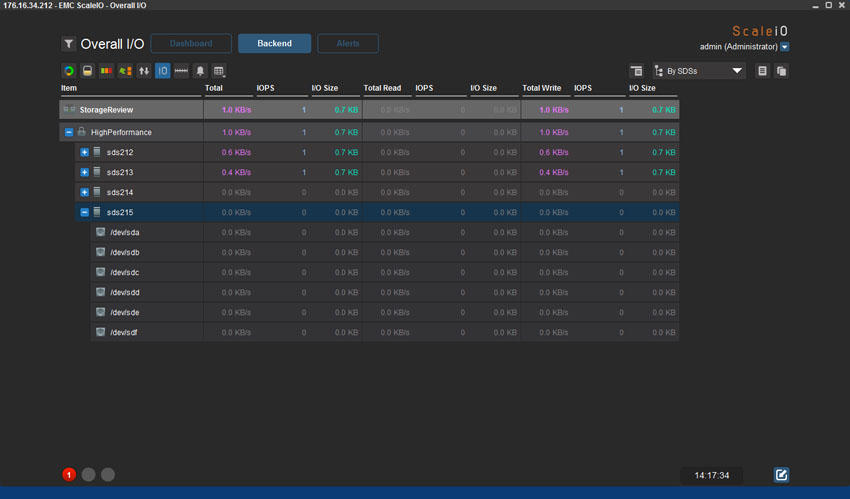Click StorageReview Total value 1.0 KB/s
850x499 pixels.
pos(236,110)
